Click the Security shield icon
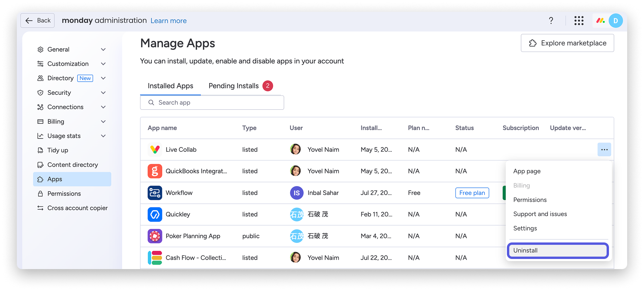Screen dimensions: 644x291 coord(40,93)
